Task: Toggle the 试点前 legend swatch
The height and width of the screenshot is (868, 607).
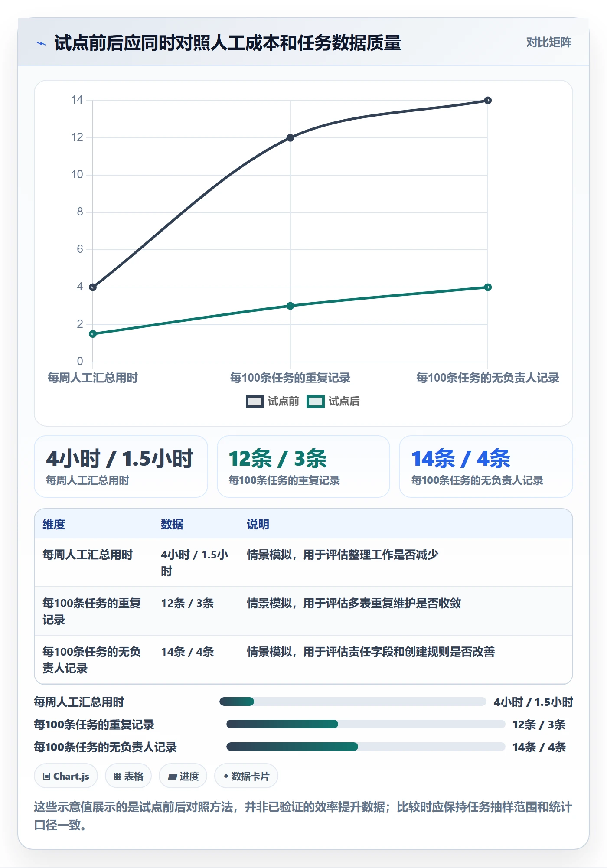Action: tap(255, 401)
